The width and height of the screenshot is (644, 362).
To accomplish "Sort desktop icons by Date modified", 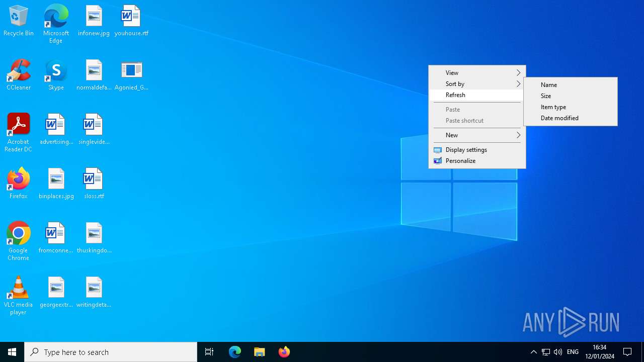I will point(571,118).
